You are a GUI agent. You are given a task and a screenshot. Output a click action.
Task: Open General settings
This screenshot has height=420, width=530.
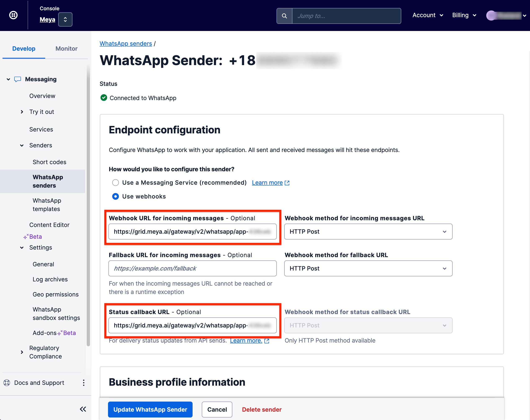click(43, 264)
